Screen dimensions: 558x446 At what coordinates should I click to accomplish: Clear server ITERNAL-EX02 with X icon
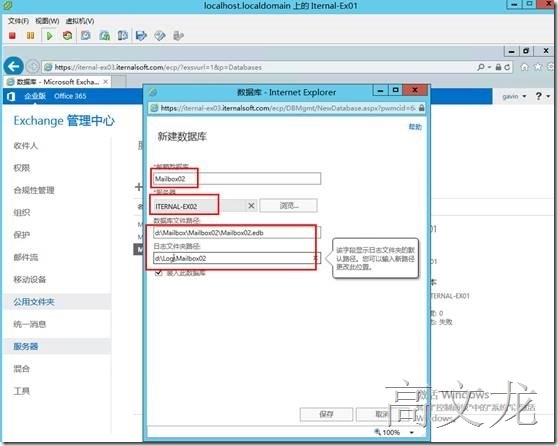tap(251, 206)
